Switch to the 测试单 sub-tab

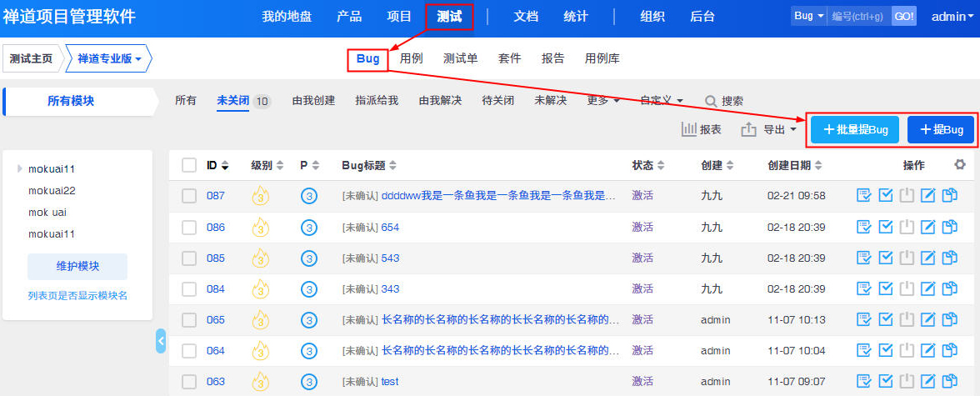(x=461, y=59)
